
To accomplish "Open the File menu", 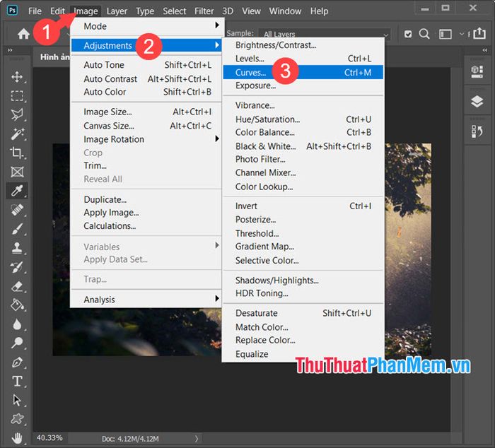I will [x=35, y=11].
